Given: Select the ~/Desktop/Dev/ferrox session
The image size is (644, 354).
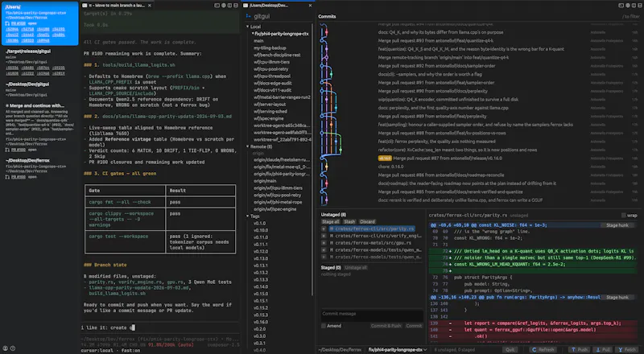Looking at the screenshot, I should pyautogui.click(x=39, y=168).
